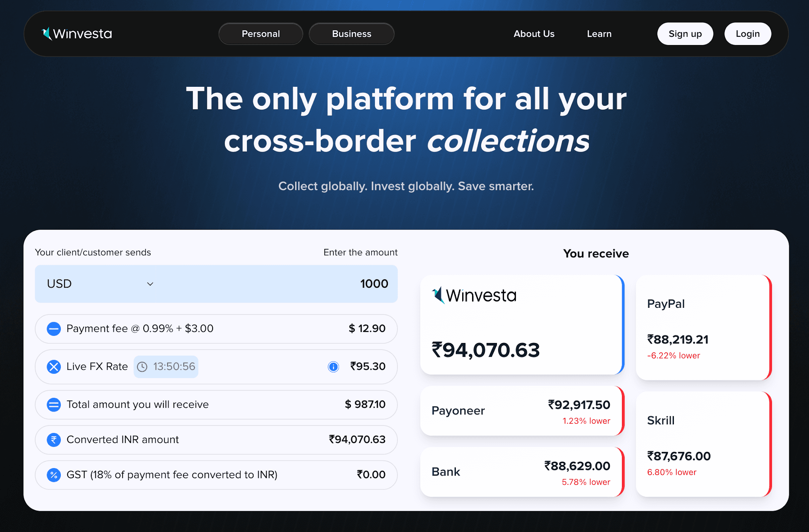
Task: Click the '6.80% lower' Skrill text
Action: (672, 472)
